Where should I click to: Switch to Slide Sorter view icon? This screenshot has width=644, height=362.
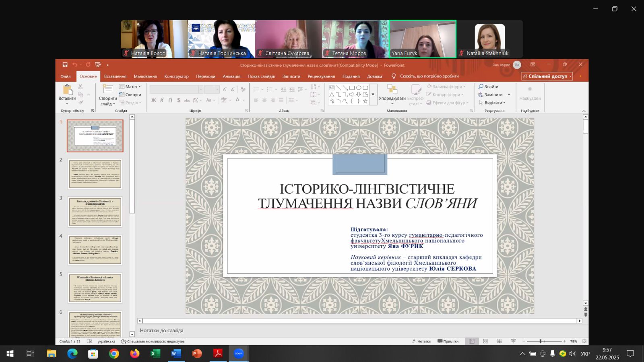485,341
